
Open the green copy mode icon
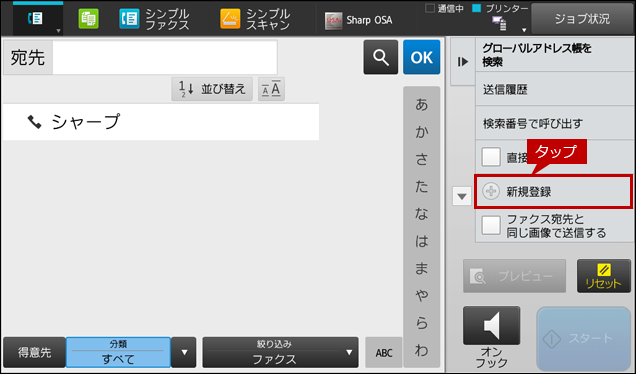tap(88, 19)
